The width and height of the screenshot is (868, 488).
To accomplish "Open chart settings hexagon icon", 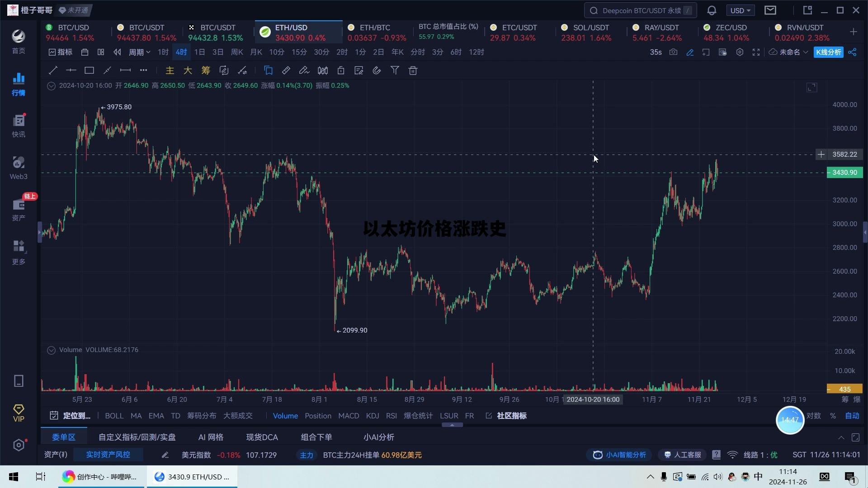I will [x=740, y=52].
